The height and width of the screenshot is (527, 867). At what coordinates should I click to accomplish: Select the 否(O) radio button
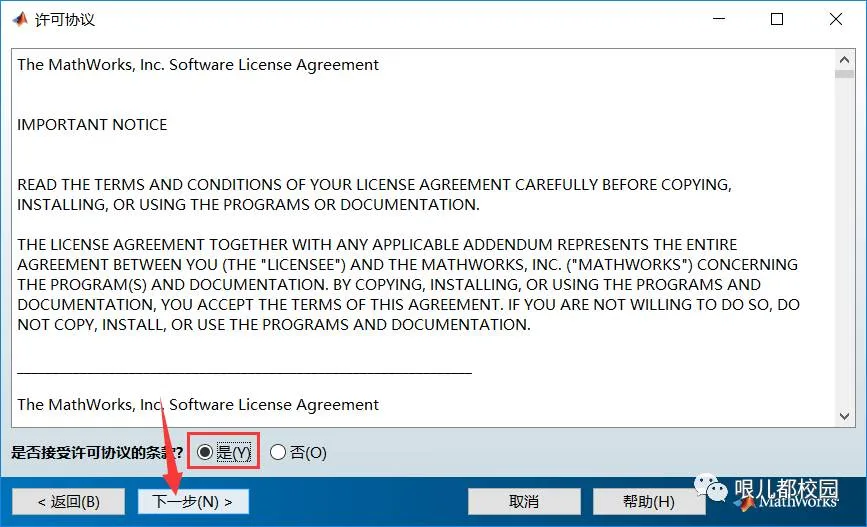click(x=278, y=452)
